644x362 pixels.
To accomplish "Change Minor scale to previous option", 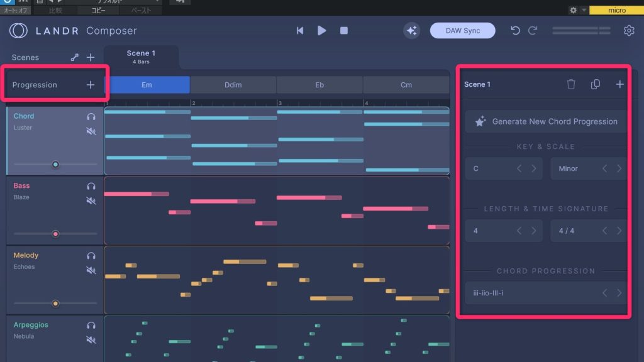I will click(604, 168).
